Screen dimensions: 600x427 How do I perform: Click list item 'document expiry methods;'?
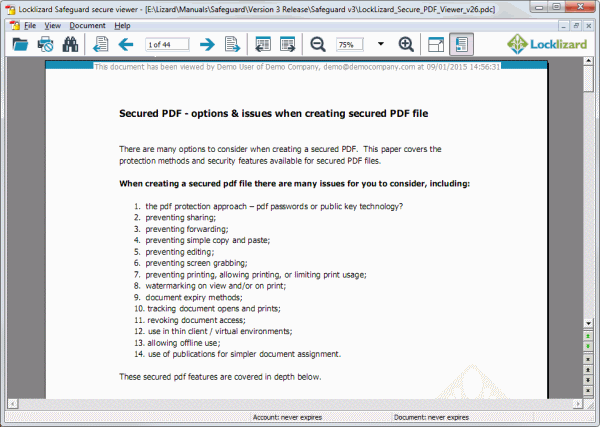point(194,297)
